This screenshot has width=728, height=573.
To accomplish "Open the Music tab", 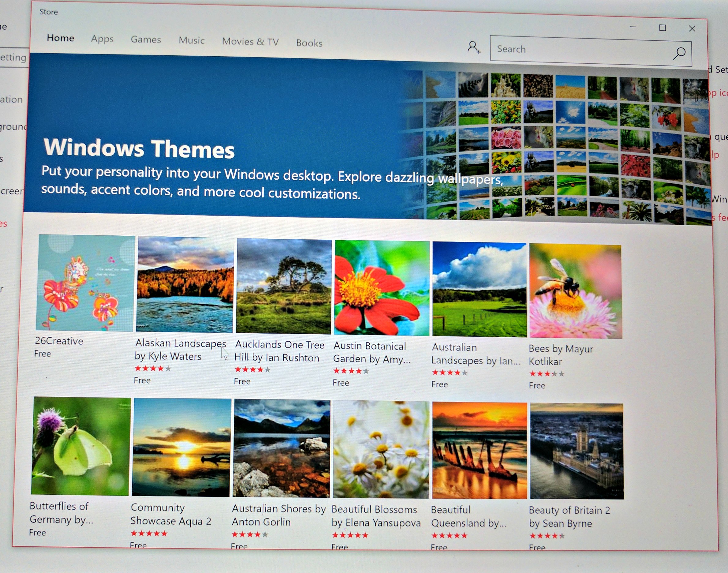I will (192, 41).
